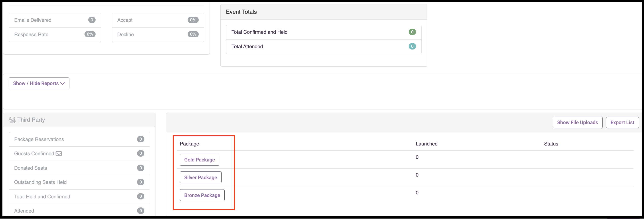This screenshot has width=644, height=219.
Task: Click the Third Party group icon
Action: click(x=12, y=120)
